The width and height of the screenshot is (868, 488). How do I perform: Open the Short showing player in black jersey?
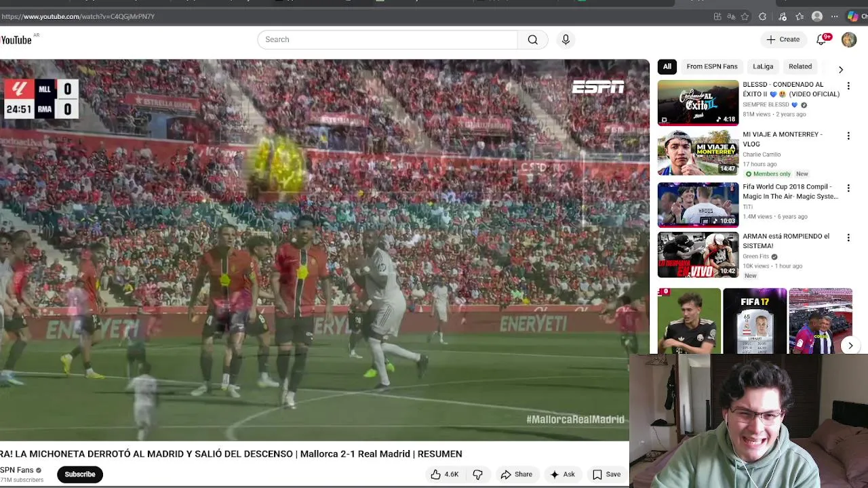(x=689, y=321)
